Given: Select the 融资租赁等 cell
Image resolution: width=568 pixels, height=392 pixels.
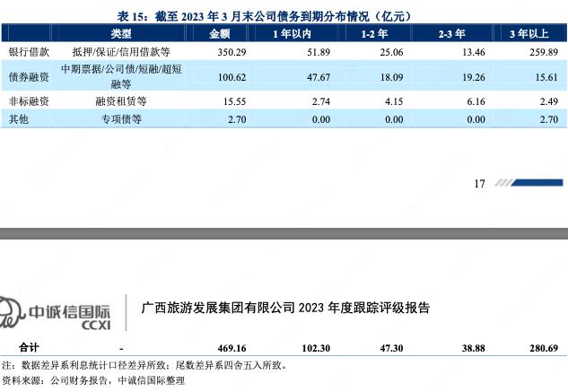Looking at the screenshot, I should pyautogui.click(x=121, y=101).
